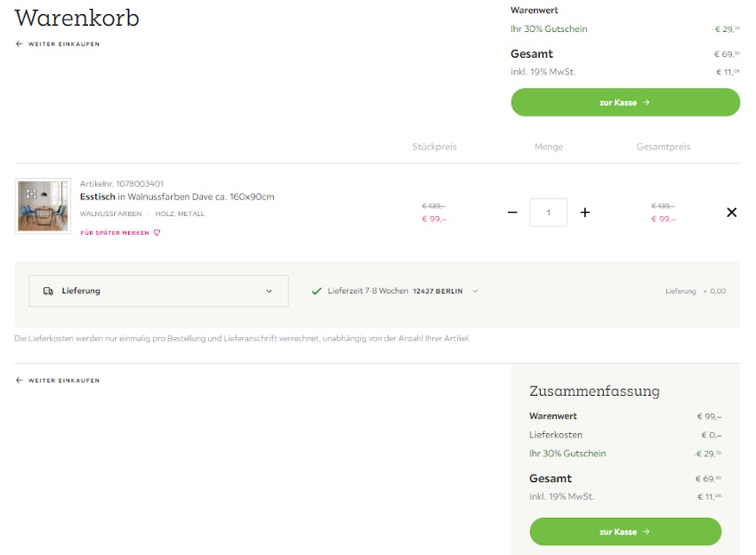Remove the Esstisch with the X icon
This screenshot has height=555, width=756.
tap(731, 213)
